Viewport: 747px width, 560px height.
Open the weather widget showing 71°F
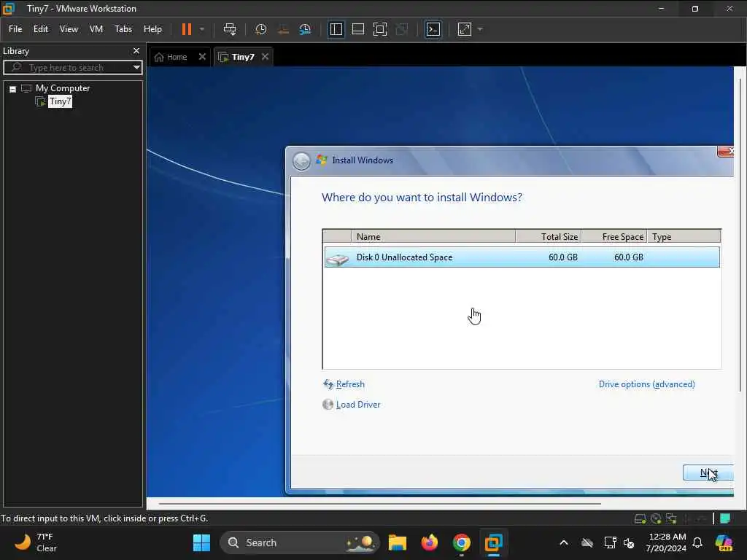coord(36,542)
